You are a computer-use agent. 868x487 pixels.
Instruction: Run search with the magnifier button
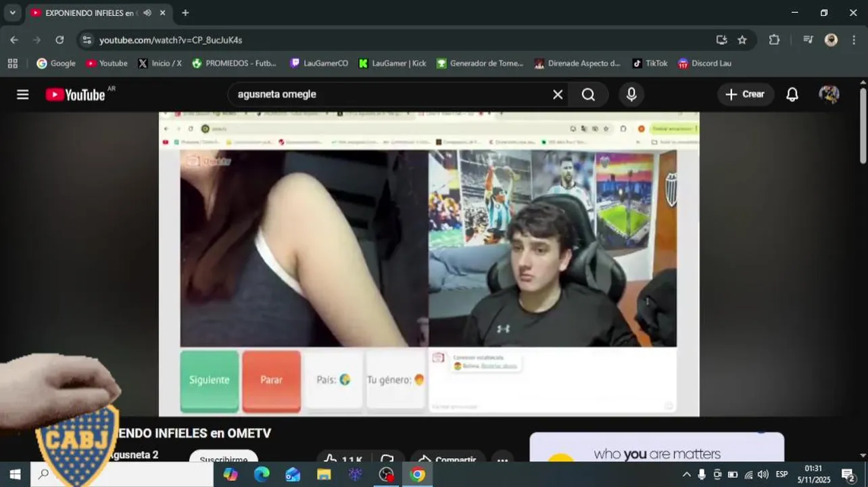[x=588, y=95]
